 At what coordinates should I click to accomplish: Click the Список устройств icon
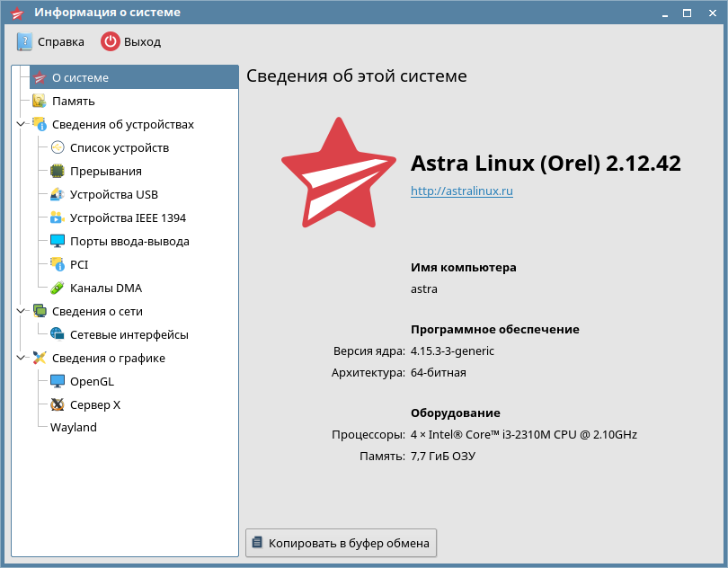[58, 147]
